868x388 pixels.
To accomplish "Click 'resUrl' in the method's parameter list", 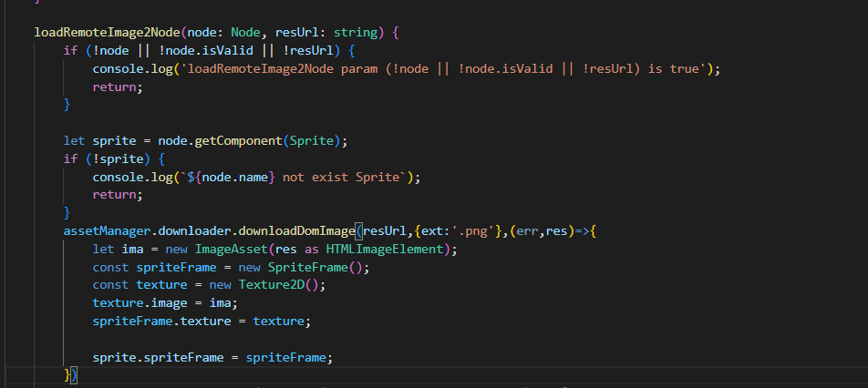I will click(297, 33).
